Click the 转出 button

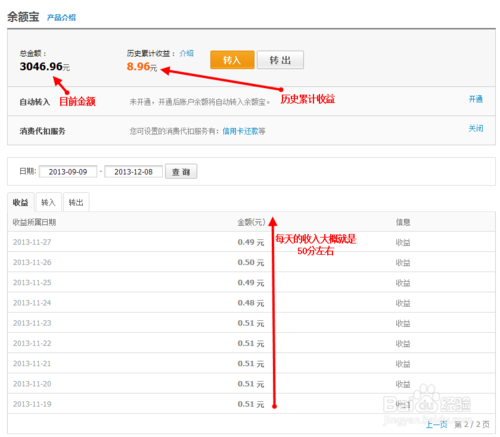[x=280, y=60]
